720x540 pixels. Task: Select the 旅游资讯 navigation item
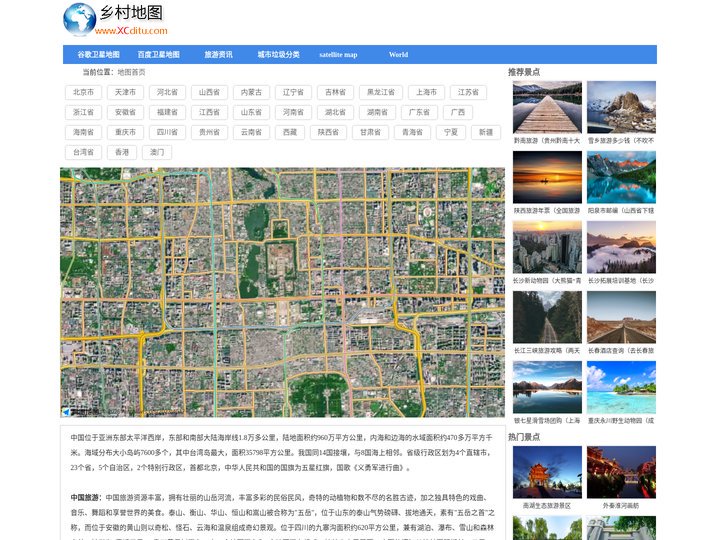pyautogui.click(x=219, y=55)
